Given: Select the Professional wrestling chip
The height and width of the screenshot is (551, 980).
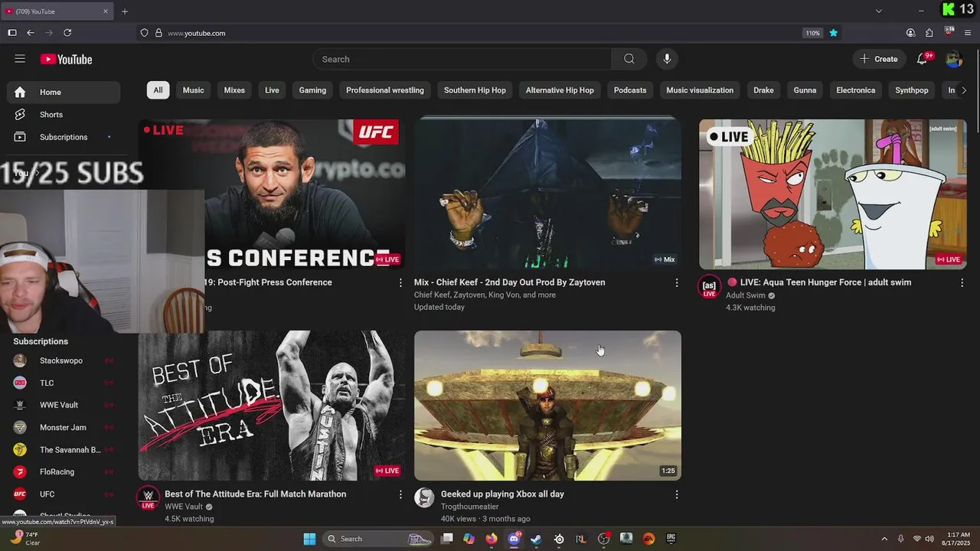Looking at the screenshot, I should 385,90.
